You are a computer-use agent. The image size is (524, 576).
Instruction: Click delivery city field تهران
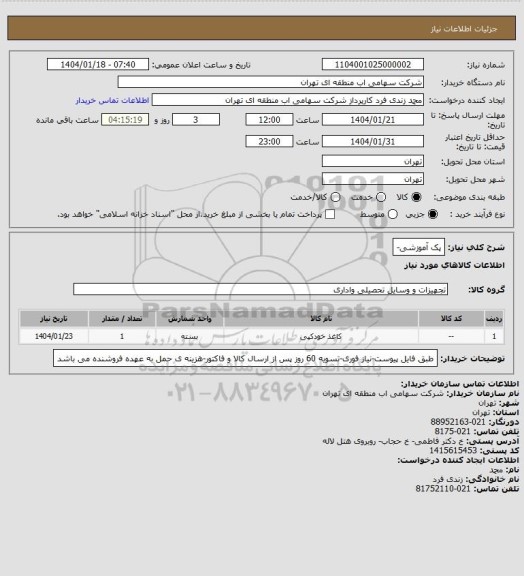point(373,179)
